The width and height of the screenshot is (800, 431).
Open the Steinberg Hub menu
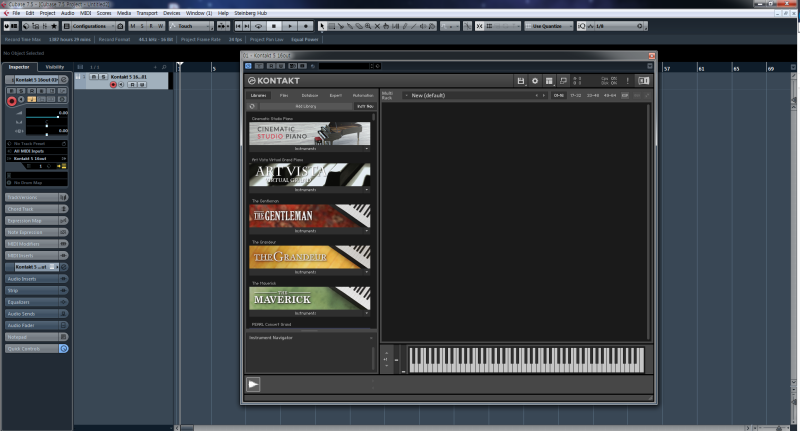point(251,13)
